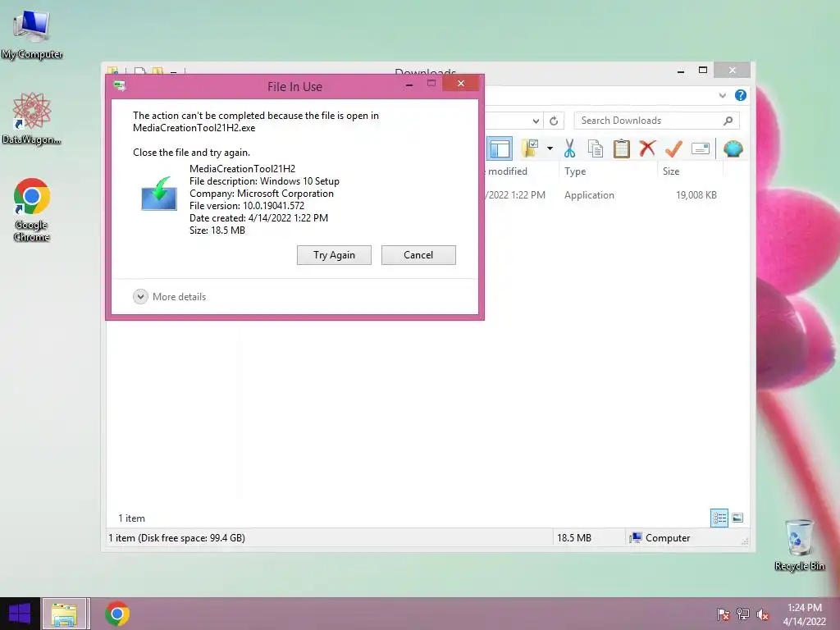Click the 18.5 MB status bar entry
This screenshot has width=840, height=630.
(573, 538)
